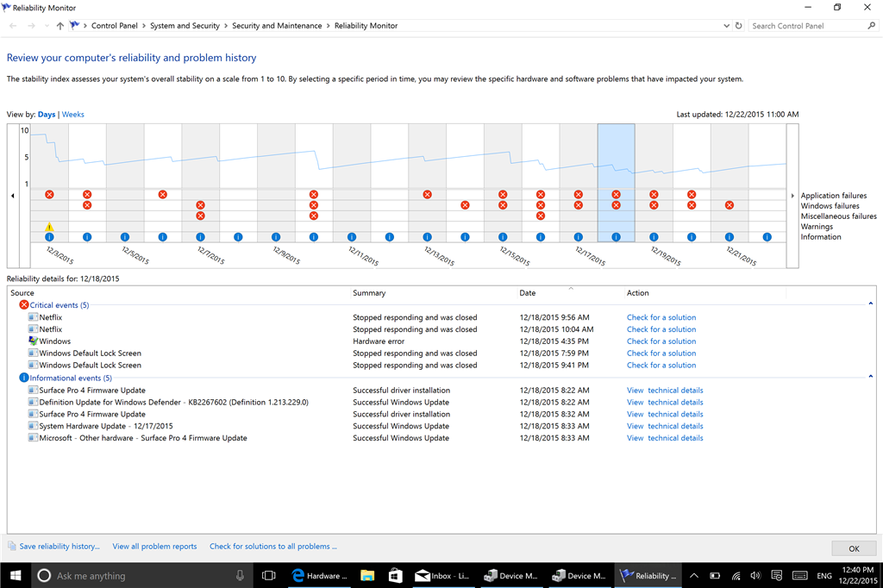This screenshot has height=588, width=883.
Task: Click the back navigation arrow
Action: pyautogui.click(x=11, y=25)
